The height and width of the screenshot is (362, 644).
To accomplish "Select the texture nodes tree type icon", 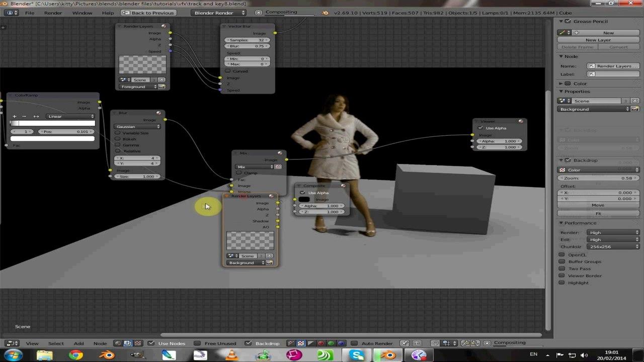I will click(x=137, y=343).
